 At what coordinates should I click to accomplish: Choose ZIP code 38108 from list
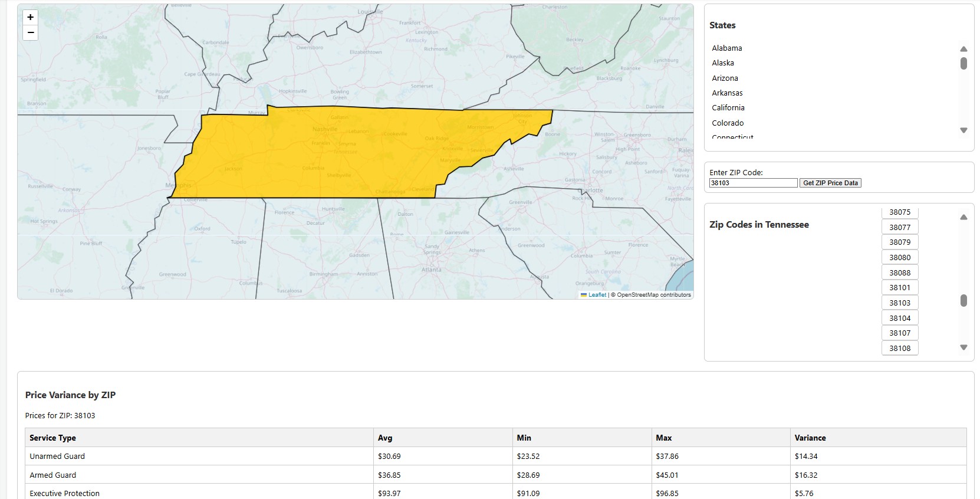900,349
